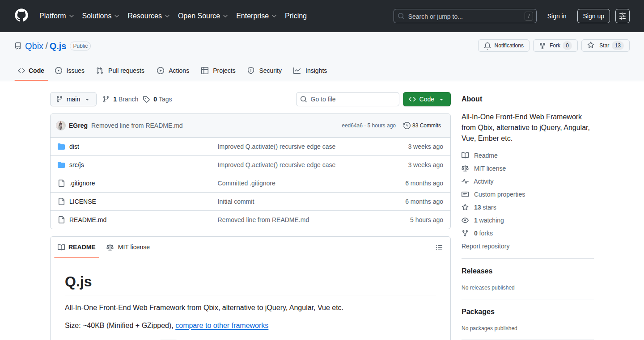Screen dimensions: 644x340
Task: Open the EGreg author link
Action: (x=78, y=126)
